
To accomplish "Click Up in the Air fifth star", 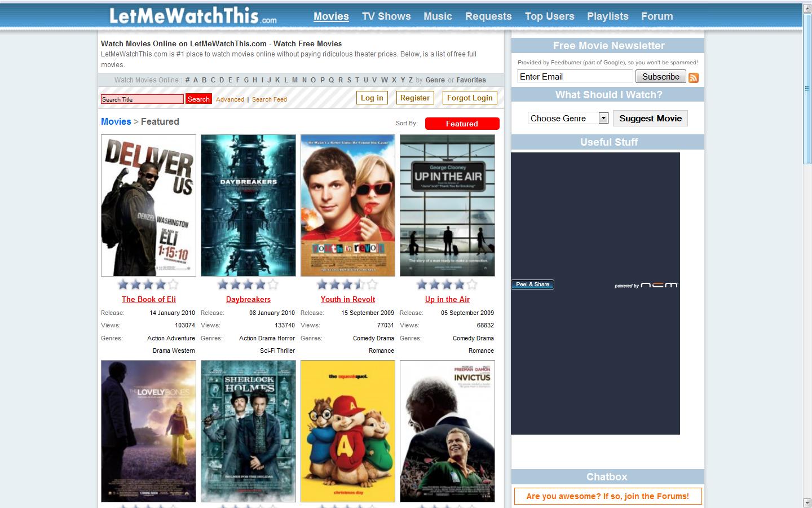I will 472,284.
